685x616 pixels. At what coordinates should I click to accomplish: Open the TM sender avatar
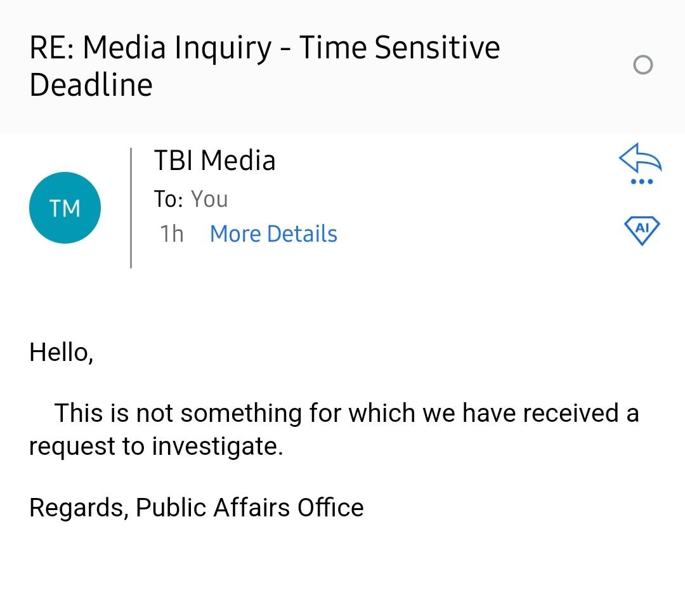click(x=65, y=207)
